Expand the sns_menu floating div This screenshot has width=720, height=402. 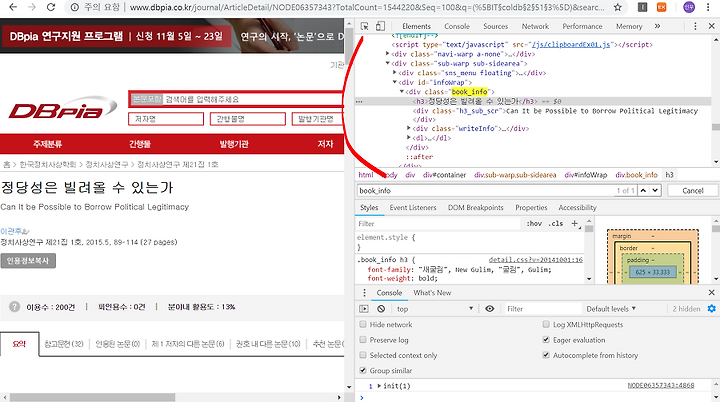click(x=394, y=73)
